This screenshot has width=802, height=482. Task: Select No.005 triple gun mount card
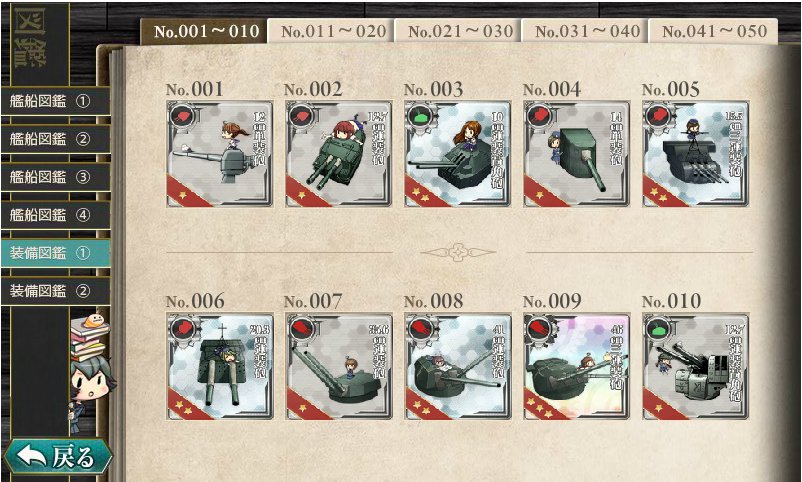coord(696,154)
